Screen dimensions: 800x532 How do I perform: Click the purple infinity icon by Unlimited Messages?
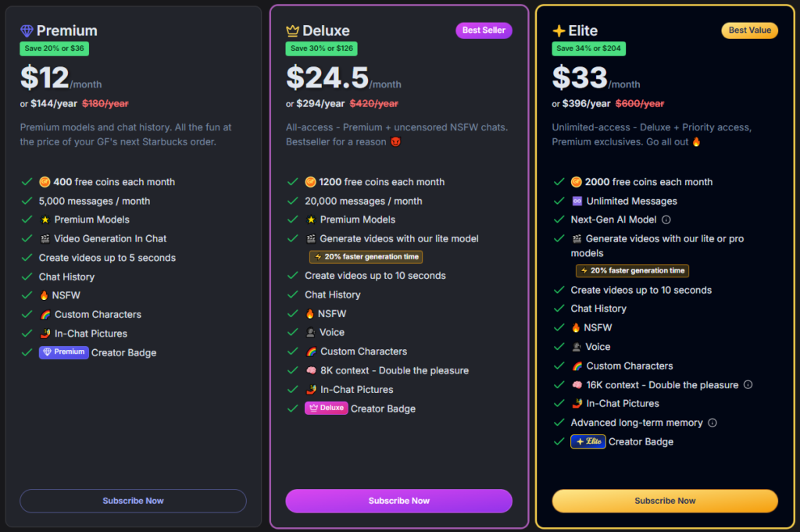click(x=577, y=202)
